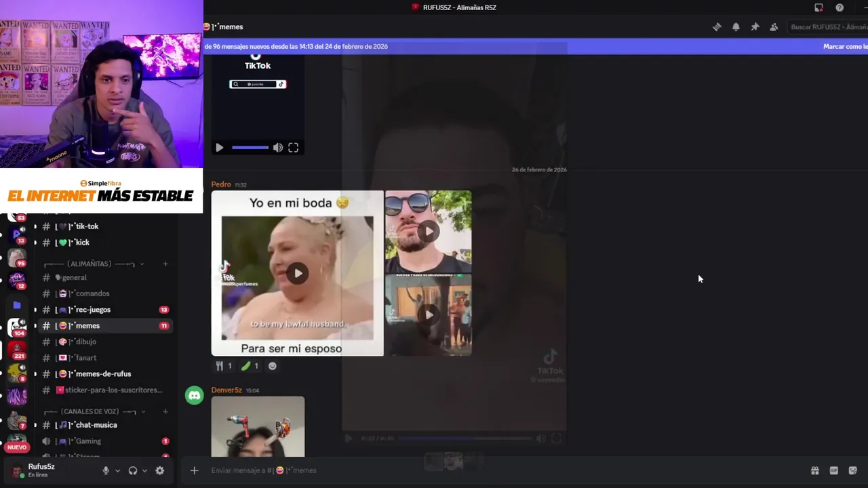
Task: Add a channel to ALIMAÑITAS category
Action: pyautogui.click(x=165, y=264)
